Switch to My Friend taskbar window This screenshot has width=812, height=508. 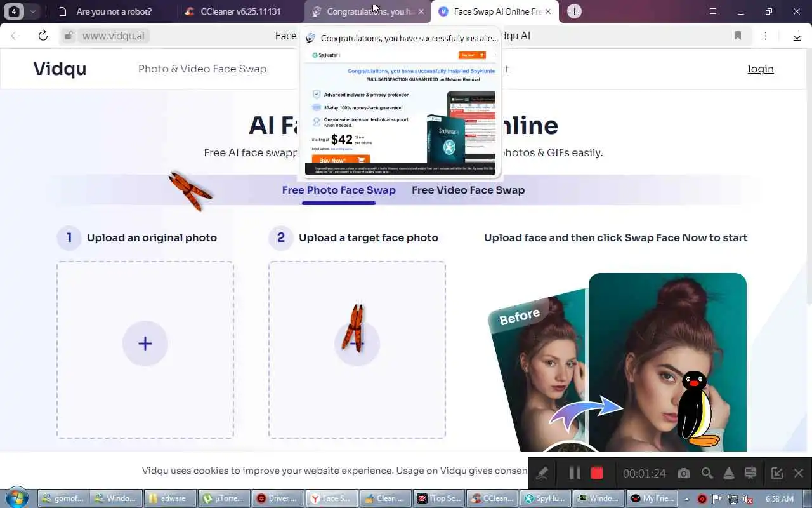tap(652, 498)
